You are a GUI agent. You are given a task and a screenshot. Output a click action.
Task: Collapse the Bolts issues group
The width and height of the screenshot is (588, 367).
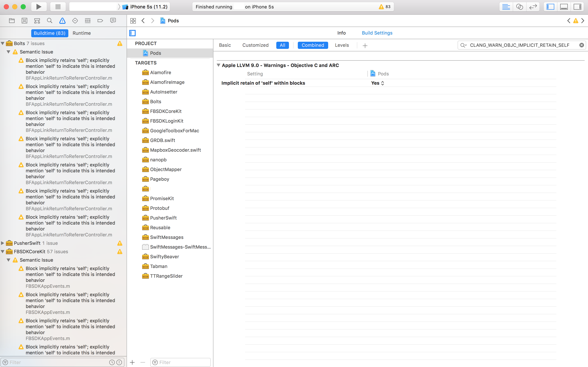coord(3,43)
